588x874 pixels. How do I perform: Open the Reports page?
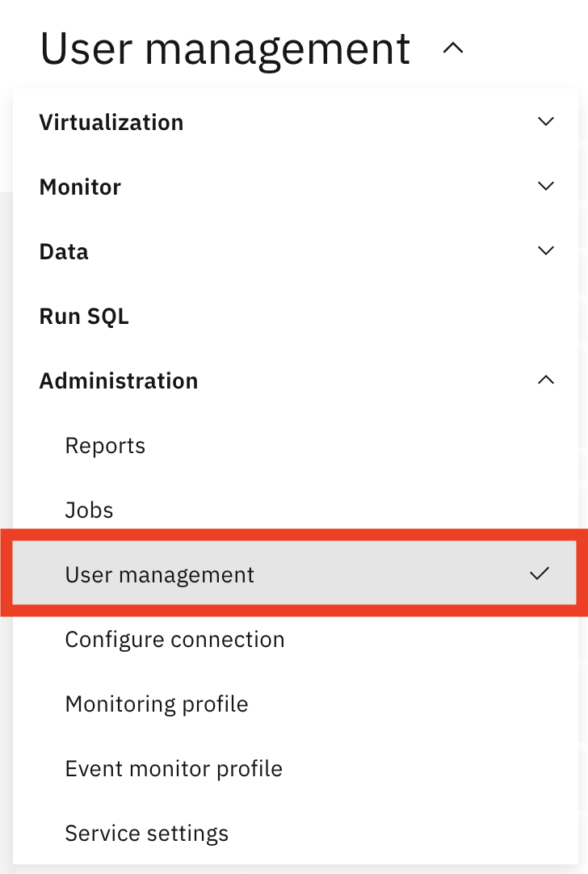pyautogui.click(x=105, y=445)
